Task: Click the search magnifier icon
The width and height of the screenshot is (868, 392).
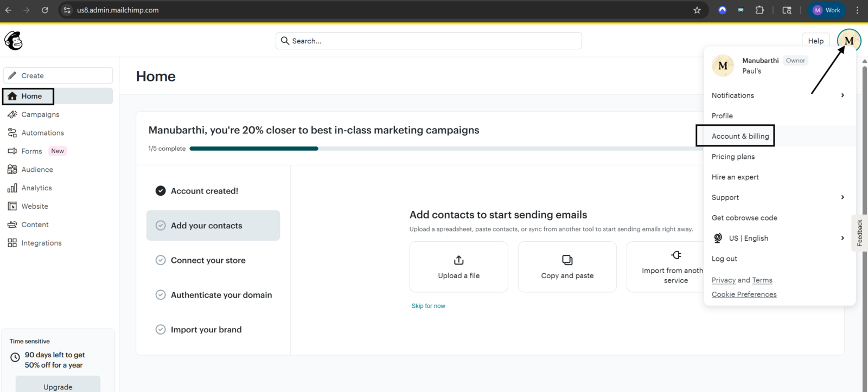Action: pyautogui.click(x=285, y=41)
